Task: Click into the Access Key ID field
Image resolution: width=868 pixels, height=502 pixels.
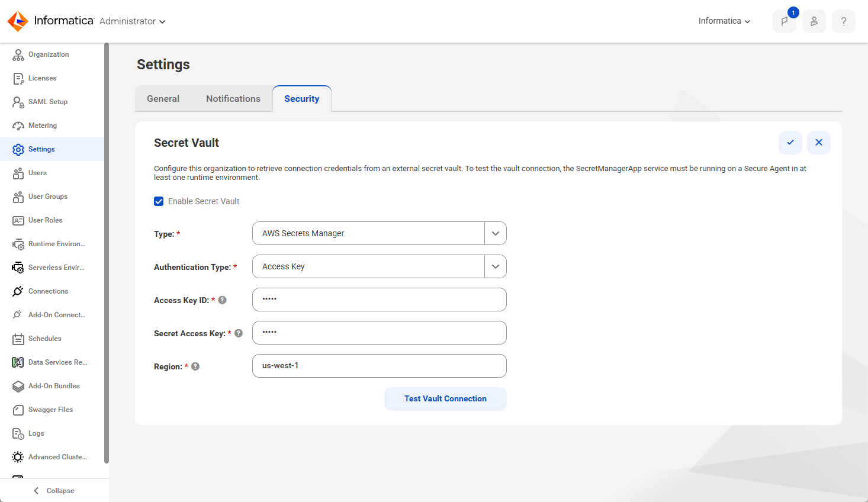Action: [380, 300]
